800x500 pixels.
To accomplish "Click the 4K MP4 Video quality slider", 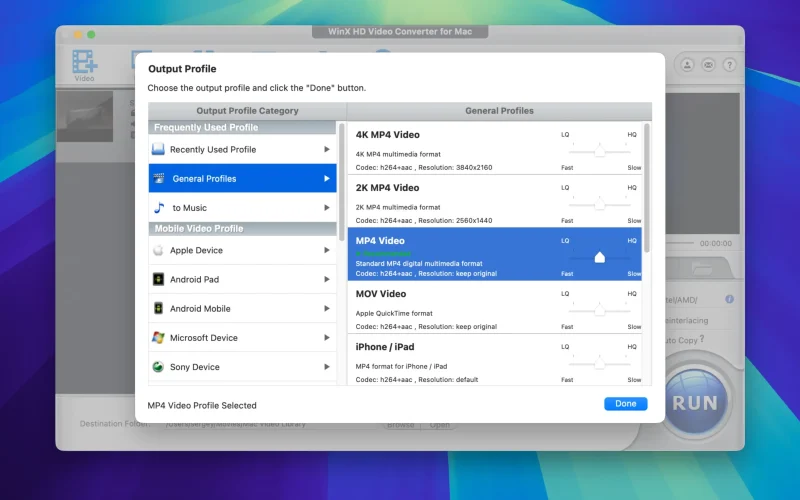I will (599, 151).
